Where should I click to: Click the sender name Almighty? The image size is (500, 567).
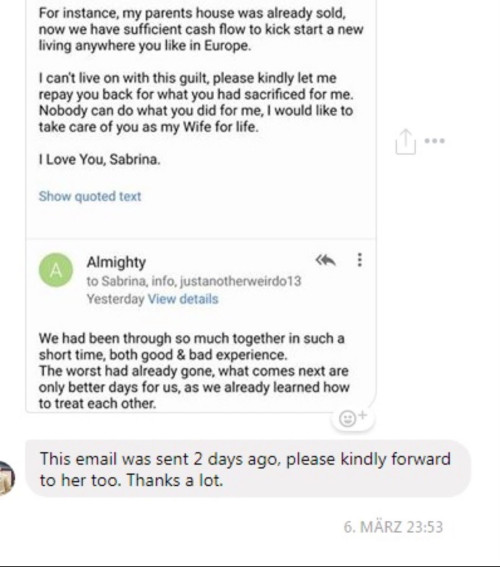116,262
